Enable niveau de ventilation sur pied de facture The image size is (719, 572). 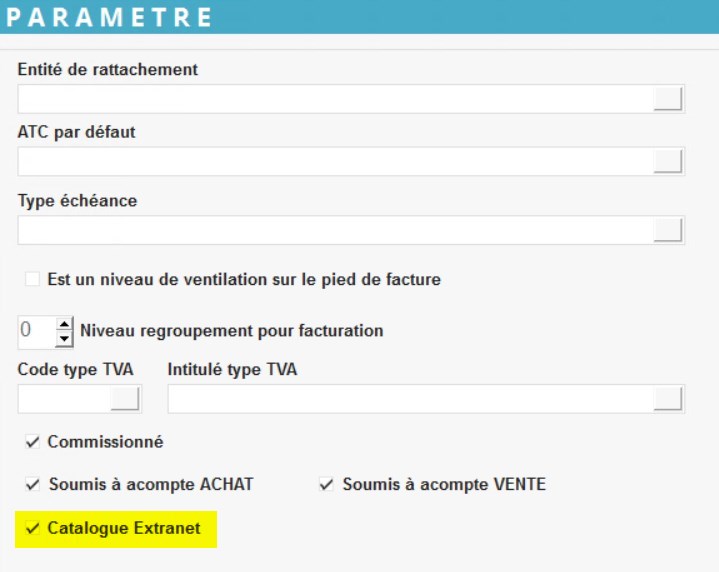coord(33,280)
